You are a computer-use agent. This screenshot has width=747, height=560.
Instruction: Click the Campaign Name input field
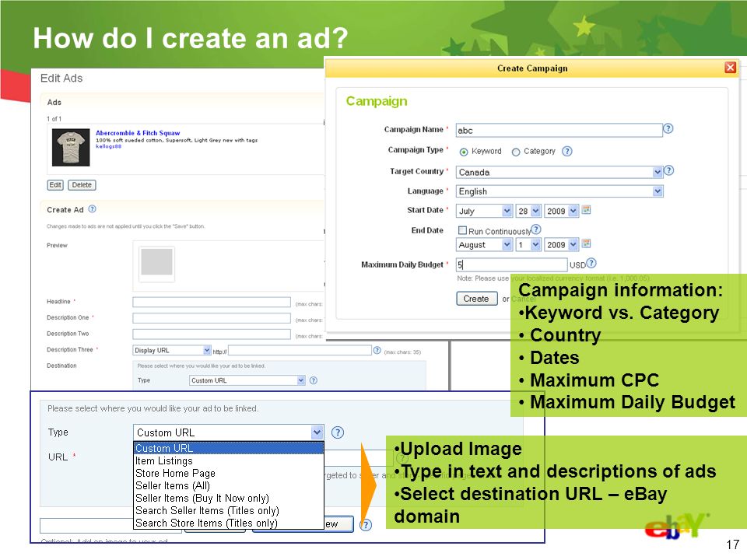(559, 131)
